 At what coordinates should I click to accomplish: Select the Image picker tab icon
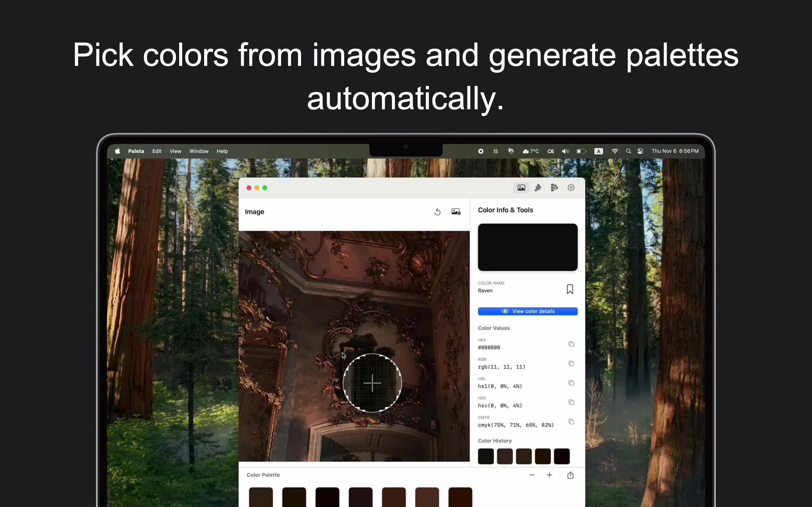pos(521,187)
